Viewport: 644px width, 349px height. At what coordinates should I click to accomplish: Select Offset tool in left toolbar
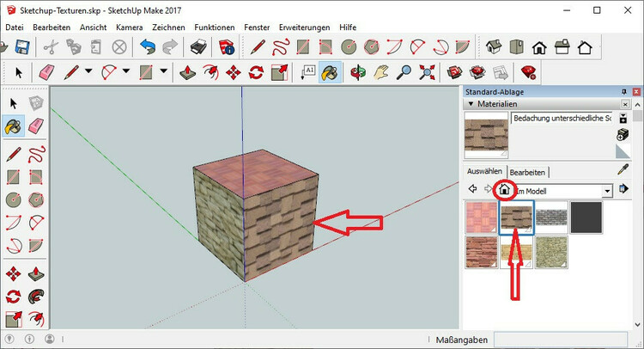pos(36,319)
